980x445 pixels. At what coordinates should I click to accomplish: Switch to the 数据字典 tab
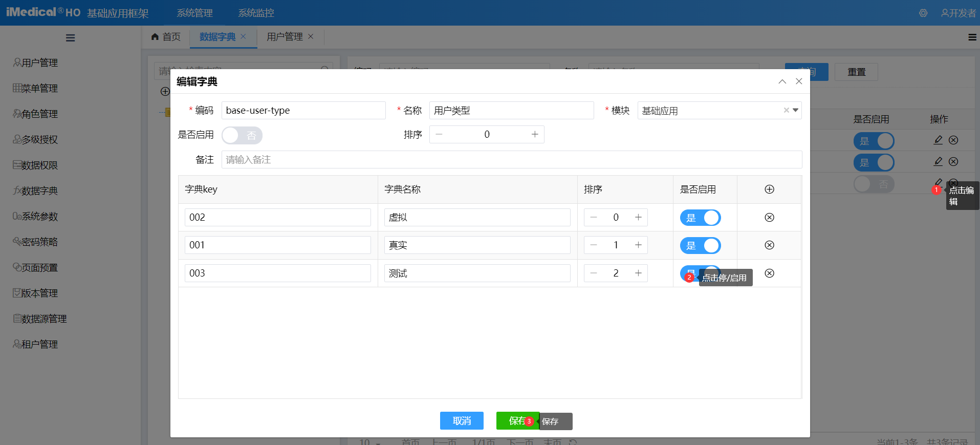[217, 37]
